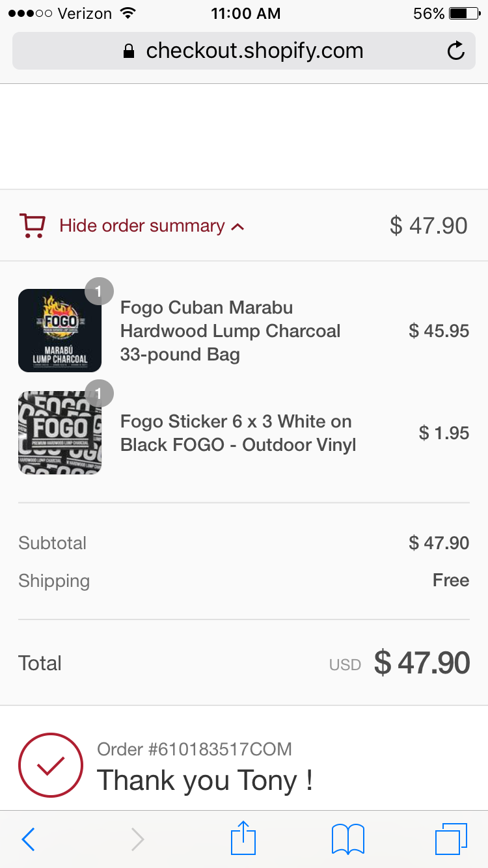Collapse the order summary chevron
The width and height of the screenshot is (488, 868).
point(238,227)
